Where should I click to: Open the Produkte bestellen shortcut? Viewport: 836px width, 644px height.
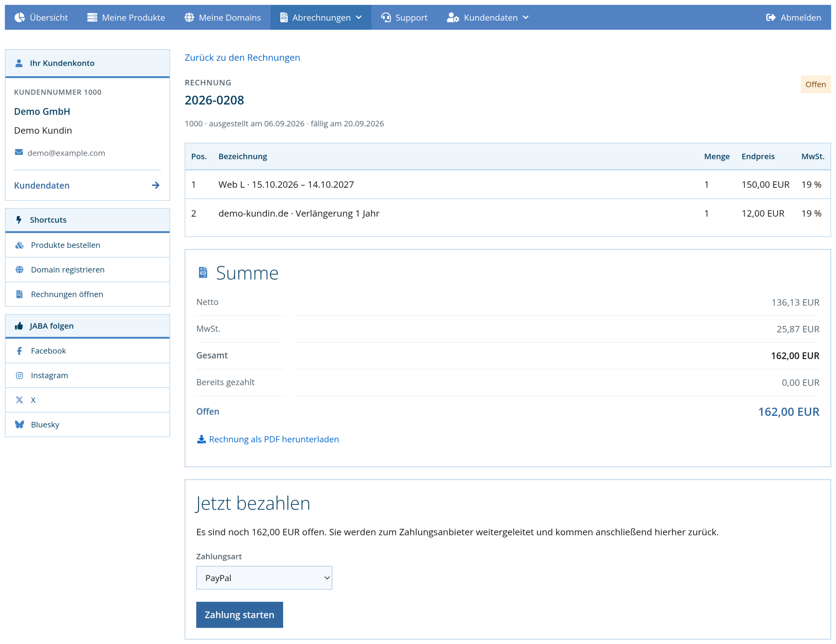[87, 245]
